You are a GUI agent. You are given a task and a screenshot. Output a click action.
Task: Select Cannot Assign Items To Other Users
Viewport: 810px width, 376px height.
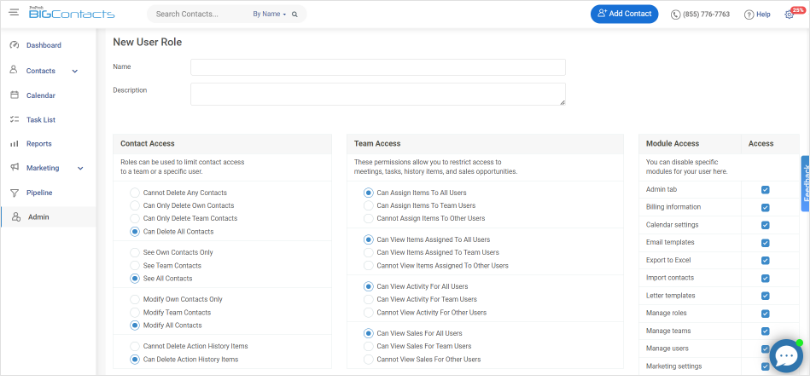[368, 218]
